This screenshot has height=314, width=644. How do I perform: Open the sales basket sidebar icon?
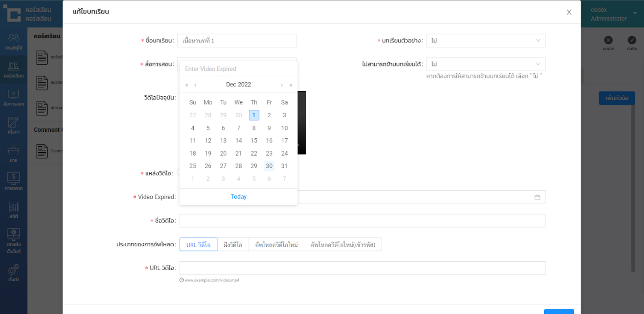click(x=14, y=154)
